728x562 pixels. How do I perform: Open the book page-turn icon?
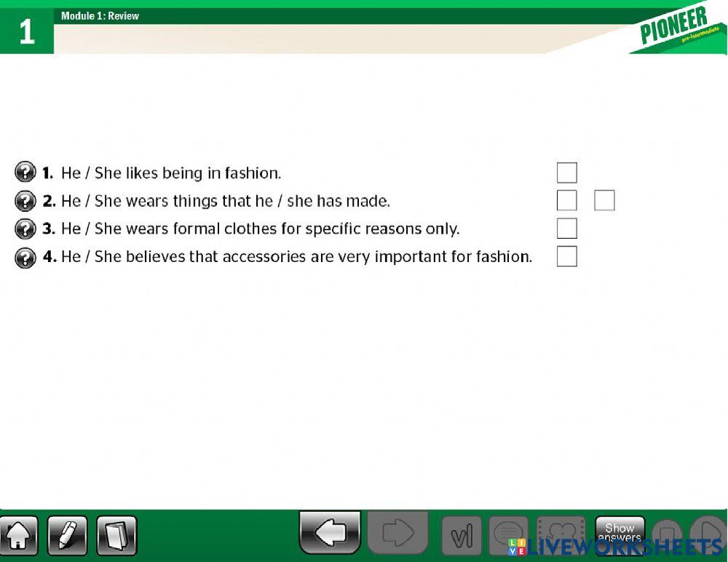116,536
